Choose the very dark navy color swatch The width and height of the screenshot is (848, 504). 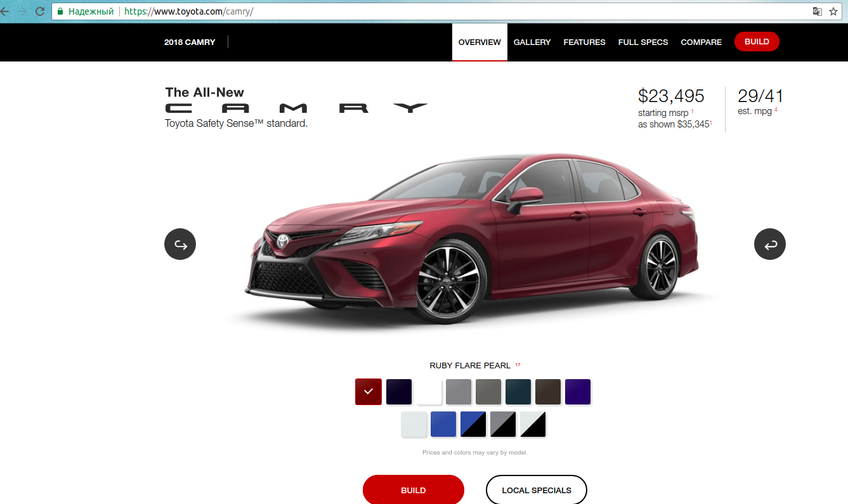point(399,392)
